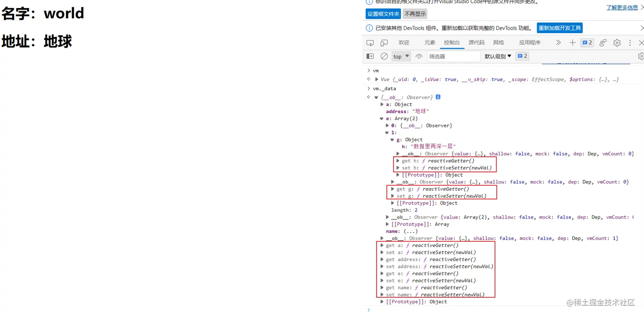Click info icon next to {__ob__: Observer}

(438, 98)
